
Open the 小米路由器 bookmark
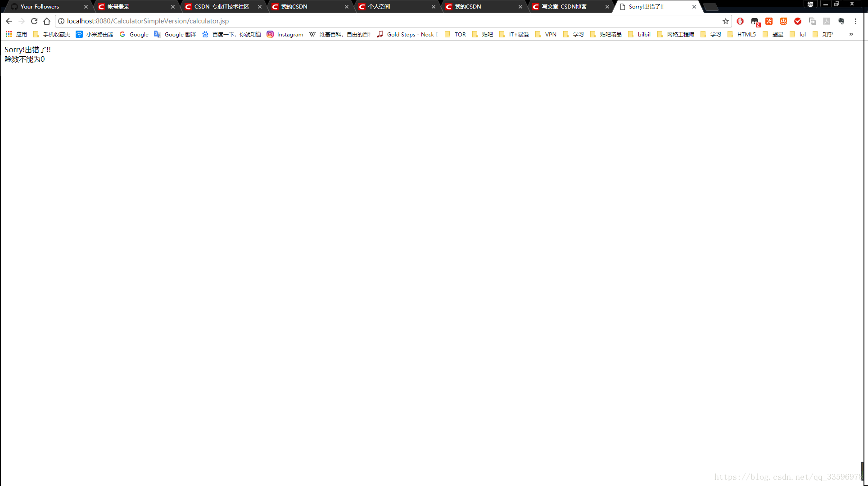(95, 34)
